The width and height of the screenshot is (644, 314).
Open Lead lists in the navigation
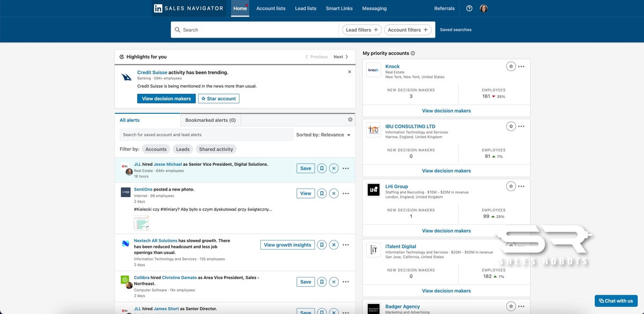click(306, 9)
